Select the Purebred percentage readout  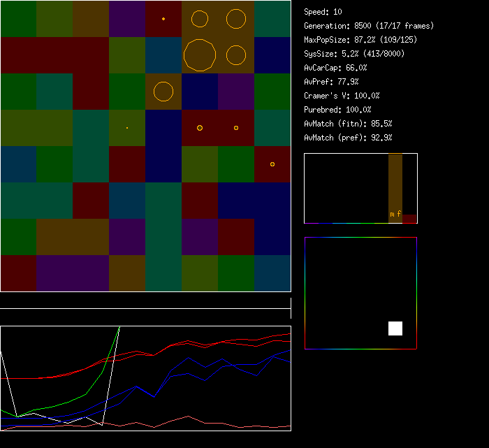click(338, 110)
